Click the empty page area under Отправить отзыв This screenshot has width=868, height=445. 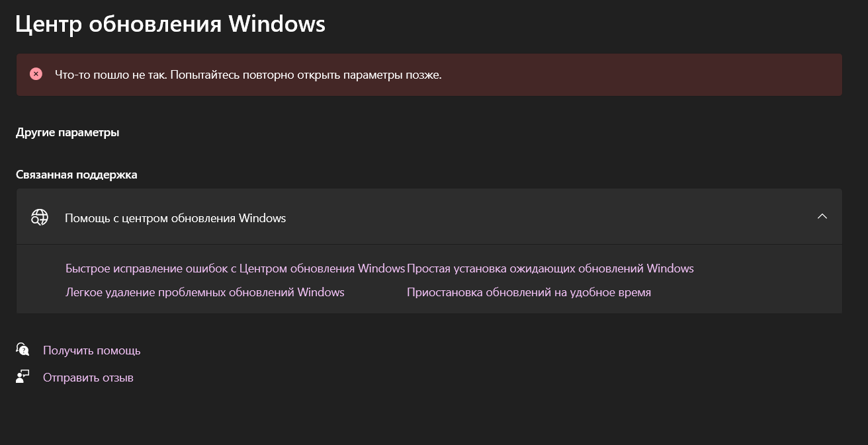click(x=430, y=417)
